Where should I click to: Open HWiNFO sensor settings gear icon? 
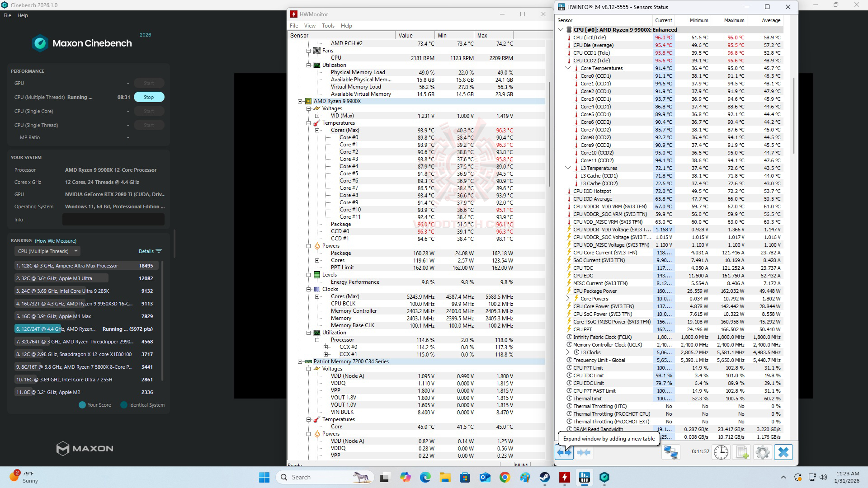[x=762, y=452]
